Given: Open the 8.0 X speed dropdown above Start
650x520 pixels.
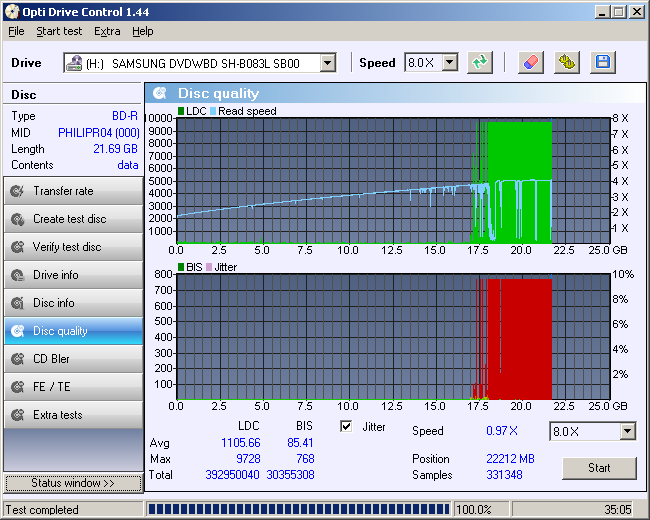Looking at the screenshot, I should pos(627,431).
